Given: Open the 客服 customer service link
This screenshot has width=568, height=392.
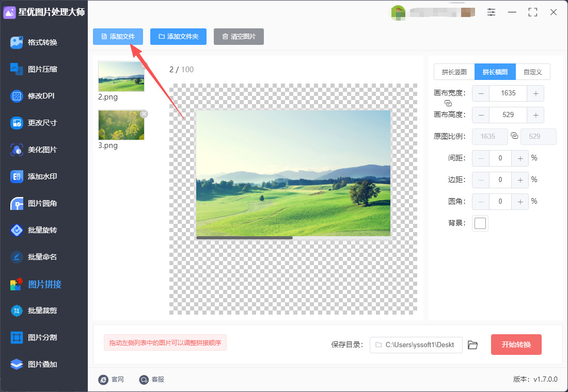Looking at the screenshot, I should click(x=152, y=379).
